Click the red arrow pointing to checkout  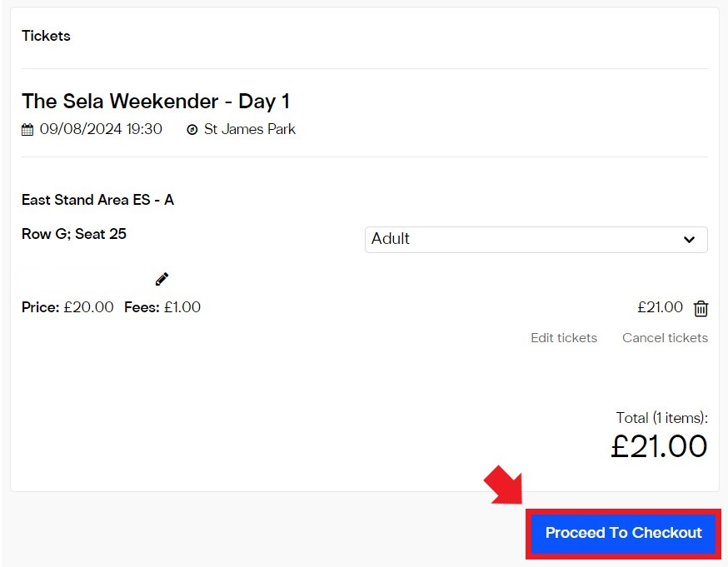pyautogui.click(x=504, y=485)
